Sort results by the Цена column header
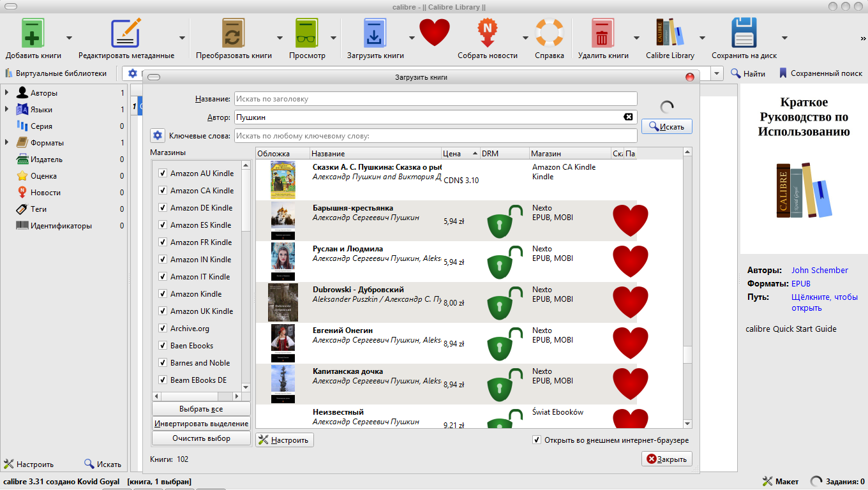Viewport: 868px width, 490px height. [x=456, y=154]
